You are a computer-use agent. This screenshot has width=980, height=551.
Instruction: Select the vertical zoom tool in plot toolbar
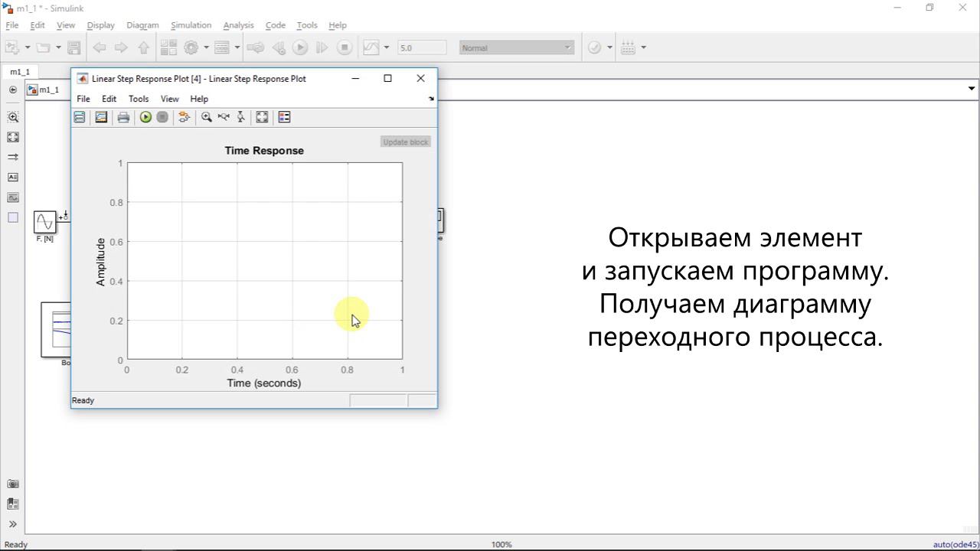coord(240,117)
